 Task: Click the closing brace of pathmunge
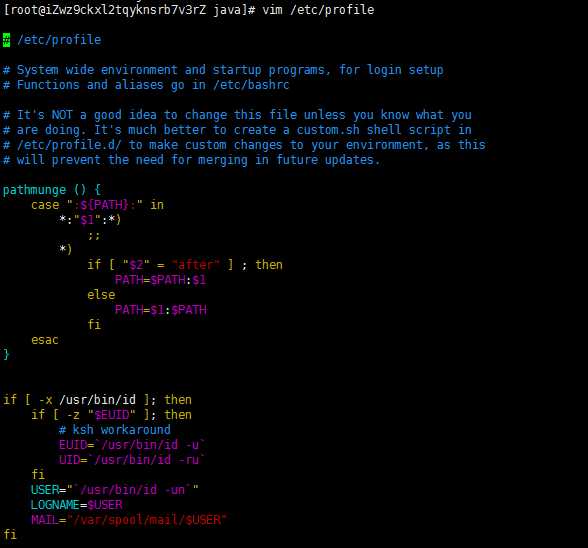point(6,354)
